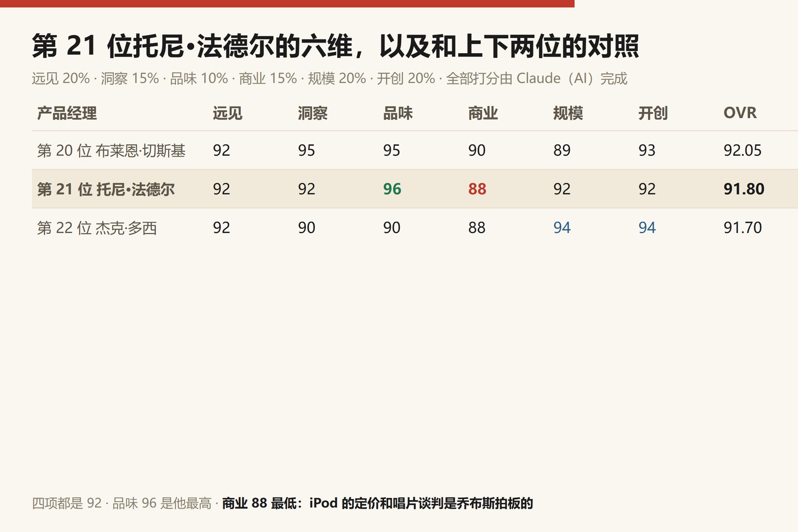Image resolution: width=798 pixels, height=532 pixels.
Task: Click 杰克·多西's 商业 score 88
Action: pyautogui.click(x=477, y=228)
